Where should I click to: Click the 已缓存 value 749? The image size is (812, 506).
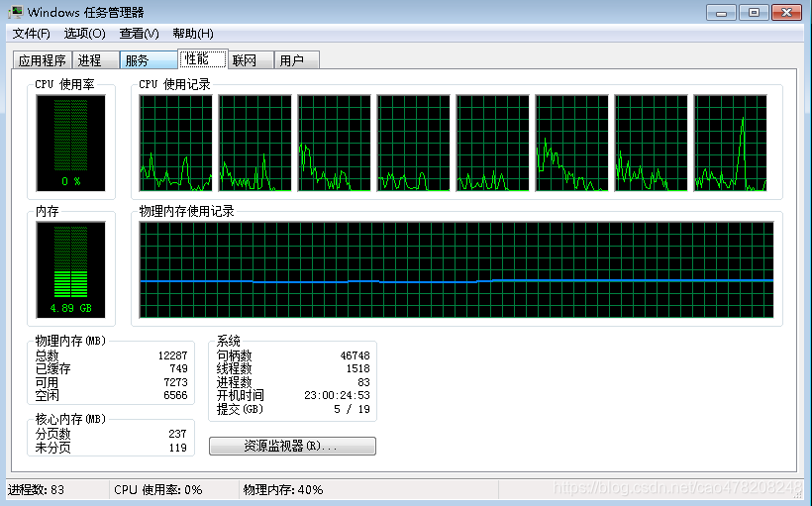pos(178,368)
